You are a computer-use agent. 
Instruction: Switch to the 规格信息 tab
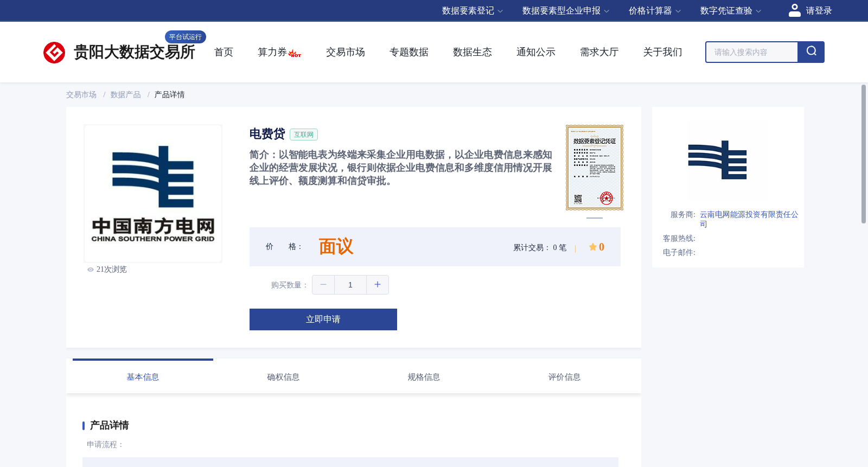[424, 377]
